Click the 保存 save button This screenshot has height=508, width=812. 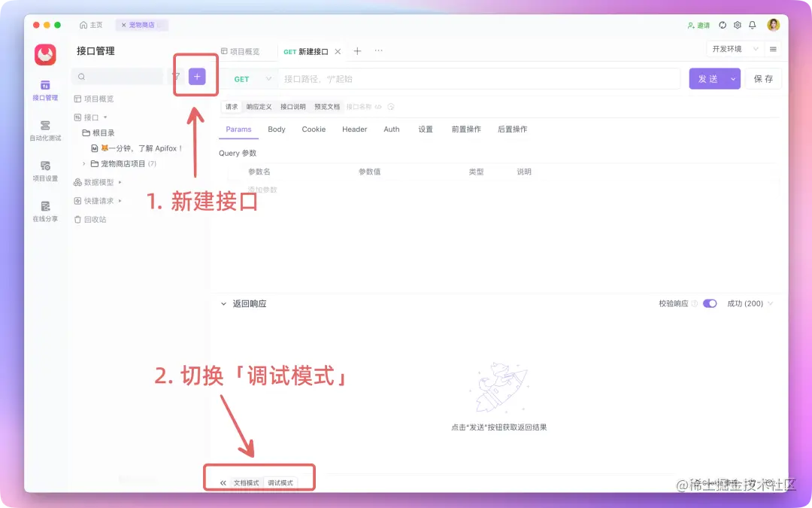(x=763, y=78)
